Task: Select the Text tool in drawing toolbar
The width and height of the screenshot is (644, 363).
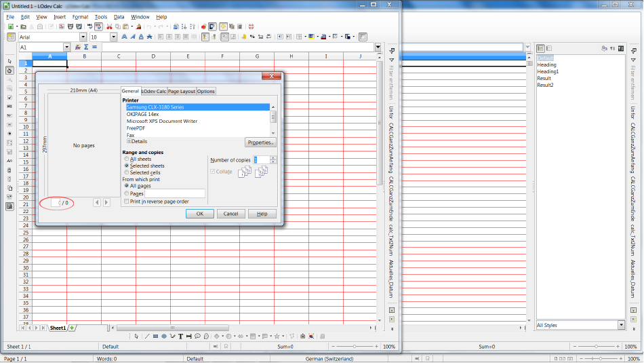Action: pyautogui.click(x=181, y=336)
